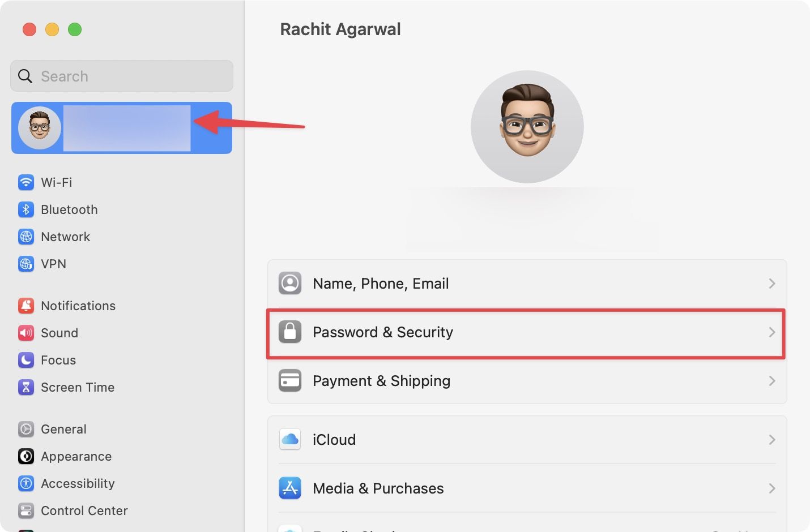Expand Payment & Shipping chevron arrow
Viewport: 810px width, 532px height.
[x=771, y=381]
